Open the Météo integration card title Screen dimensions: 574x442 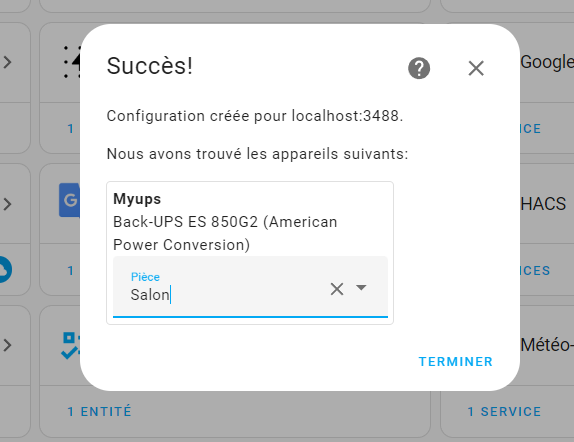(547, 345)
